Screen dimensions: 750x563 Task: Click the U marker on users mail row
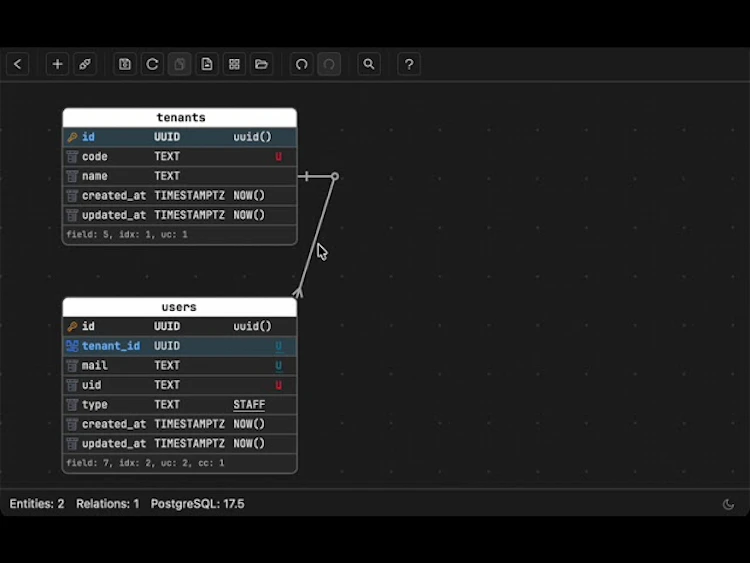pyautogui.click(x=278, y=366)
